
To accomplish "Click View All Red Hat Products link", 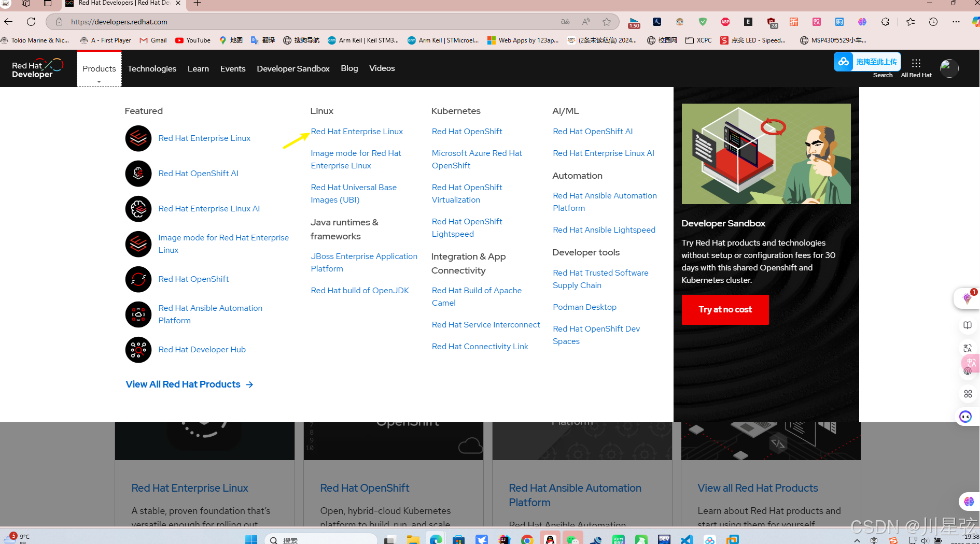I will tap(189, 384).
